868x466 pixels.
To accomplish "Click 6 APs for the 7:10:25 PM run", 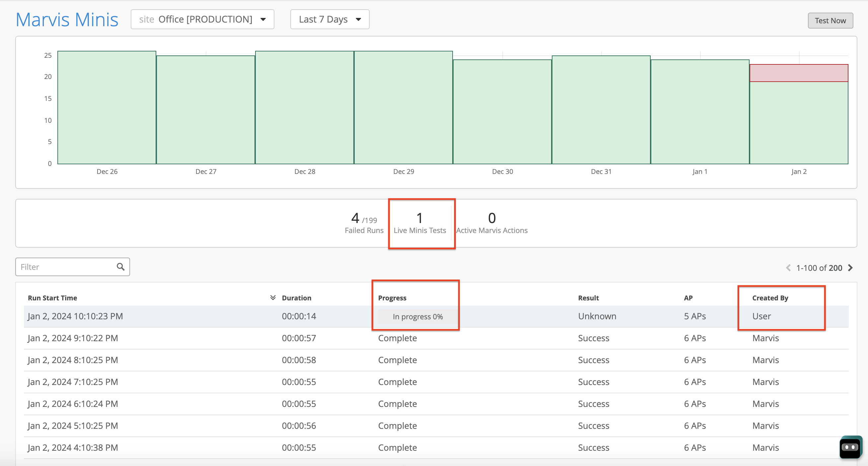I will pos(695,382).
